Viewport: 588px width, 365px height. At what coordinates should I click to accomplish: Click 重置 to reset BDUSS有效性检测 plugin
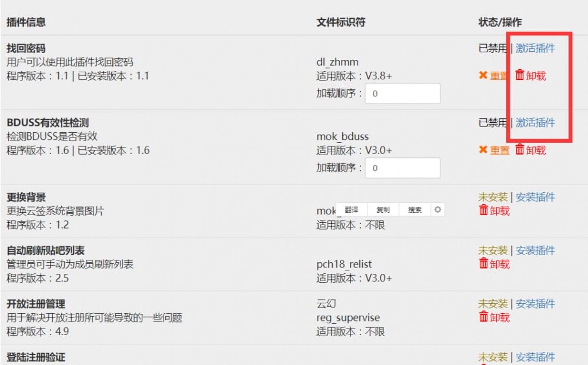pos(499,150)
